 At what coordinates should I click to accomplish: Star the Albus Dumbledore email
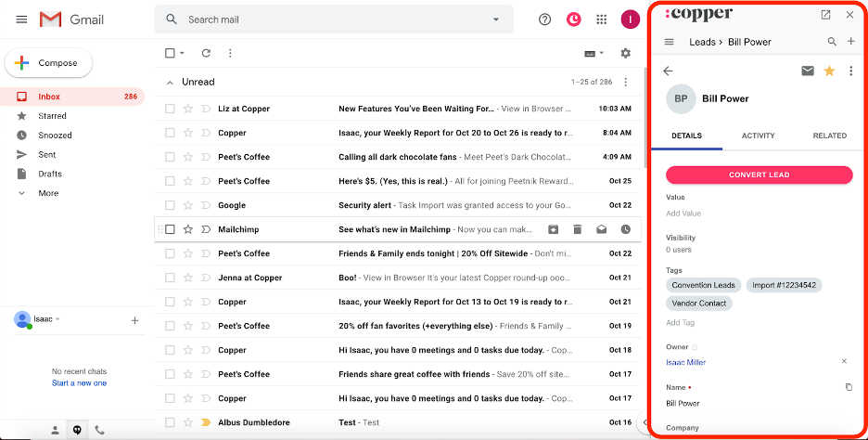pos(188,422)
